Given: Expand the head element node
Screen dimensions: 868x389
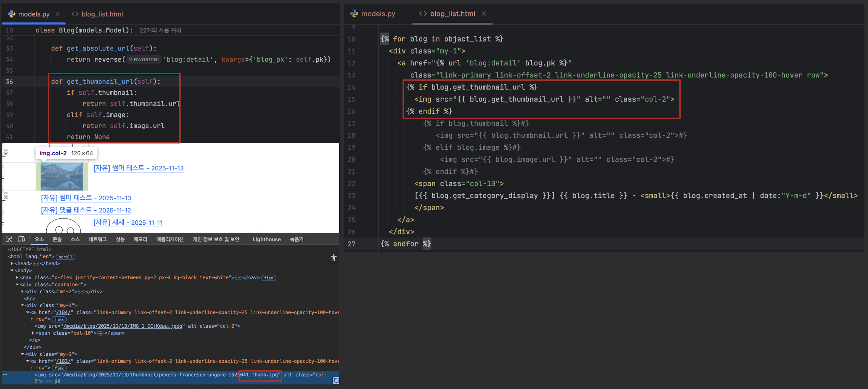Looking at the screenshot, I should 12,264.
